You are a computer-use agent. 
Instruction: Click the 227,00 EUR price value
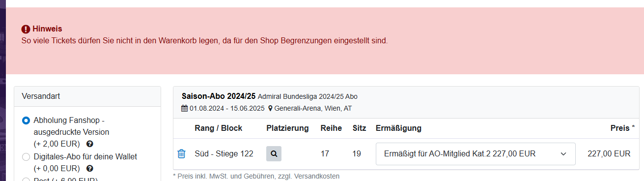(x=609, y=154)
